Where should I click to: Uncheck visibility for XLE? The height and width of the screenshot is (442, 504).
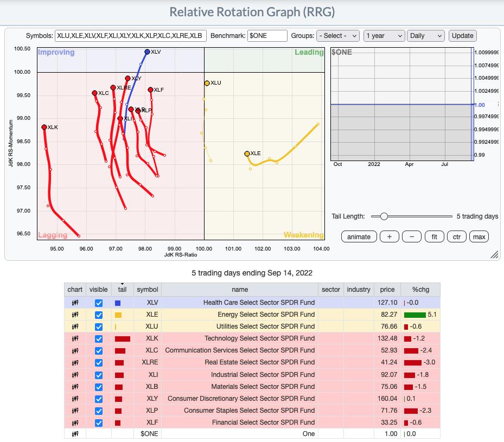click(99, 315)
